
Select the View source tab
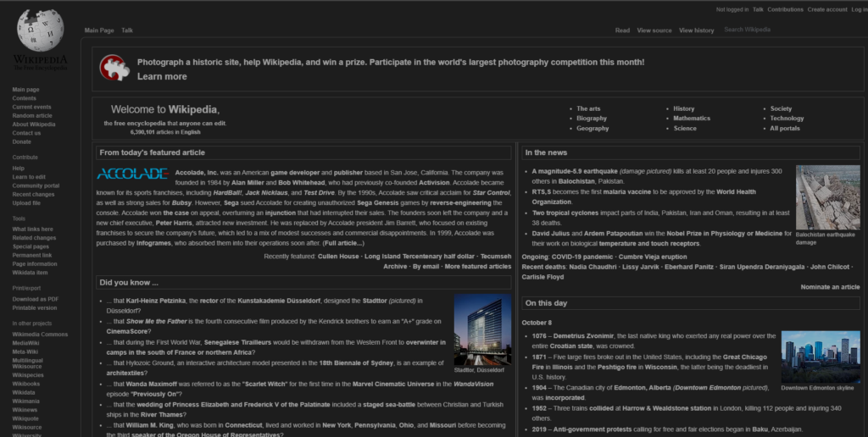pyautogui.click(x=654, y=30)
